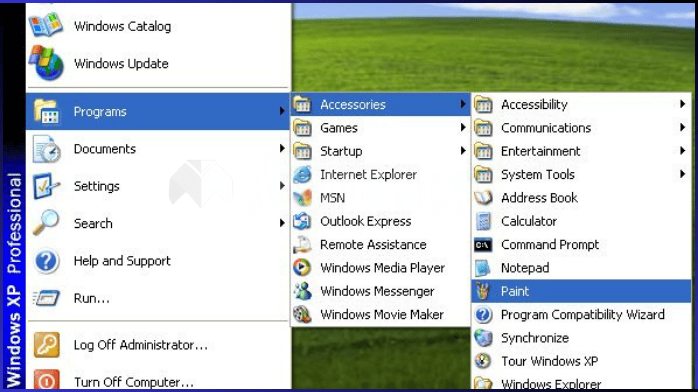Click the Communications folder icon

[483, 128]
